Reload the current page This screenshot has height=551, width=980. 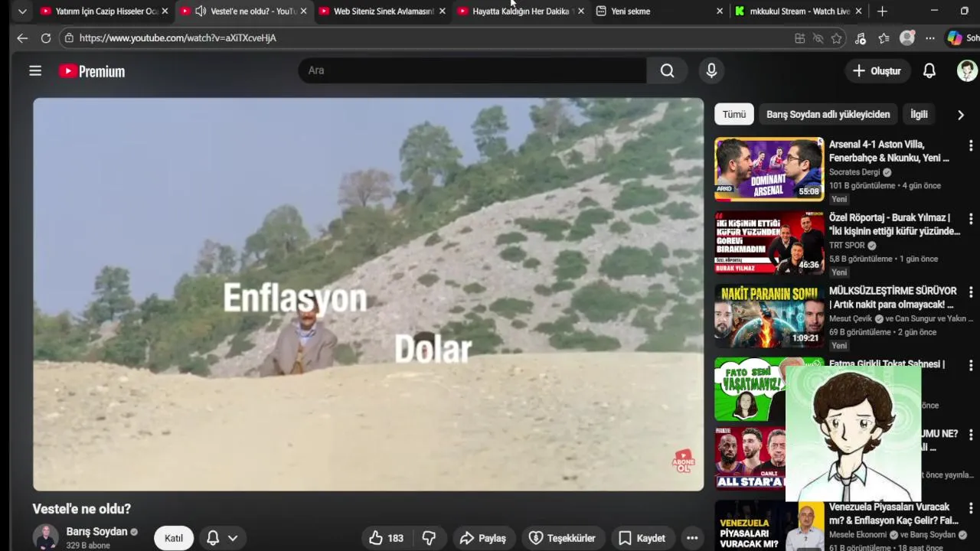click(46, 37)
